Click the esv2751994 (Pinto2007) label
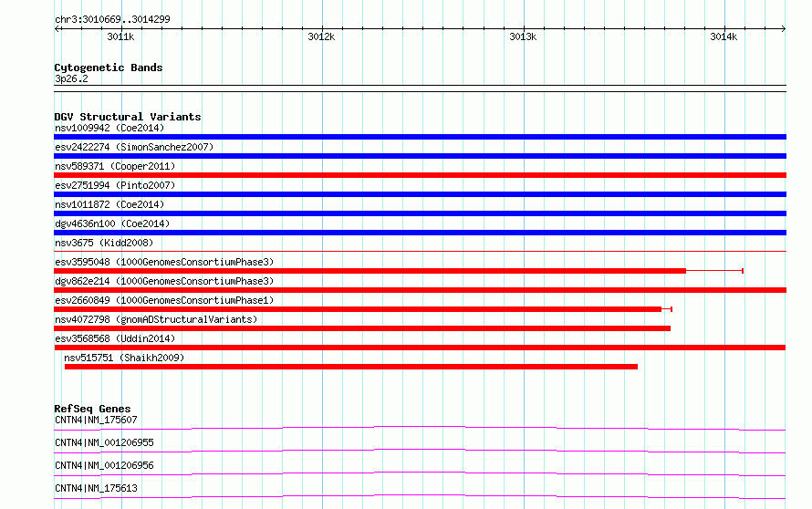This screenshot has height=509, width=812. coord(115,185)
